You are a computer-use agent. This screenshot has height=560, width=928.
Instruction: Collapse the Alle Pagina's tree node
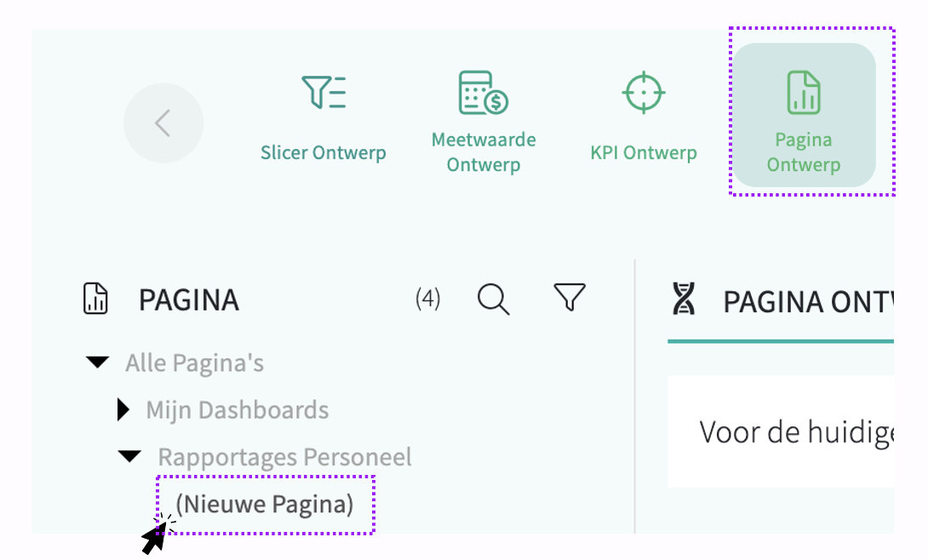(98, 362)
